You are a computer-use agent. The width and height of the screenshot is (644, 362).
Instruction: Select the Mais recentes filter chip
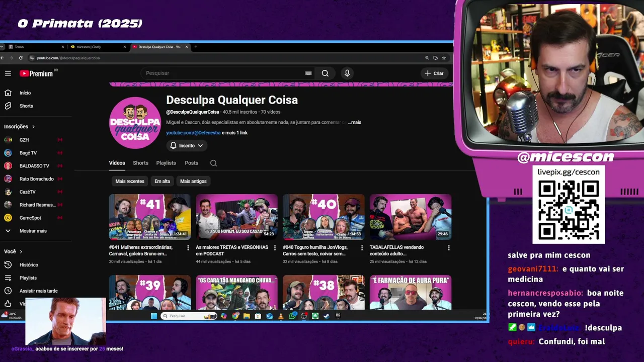tap(130, 182)
